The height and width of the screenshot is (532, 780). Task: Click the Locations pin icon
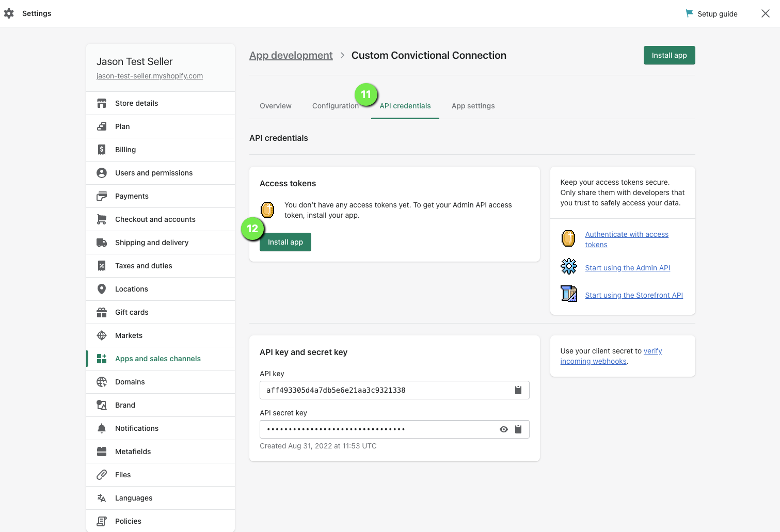(102, 289)
